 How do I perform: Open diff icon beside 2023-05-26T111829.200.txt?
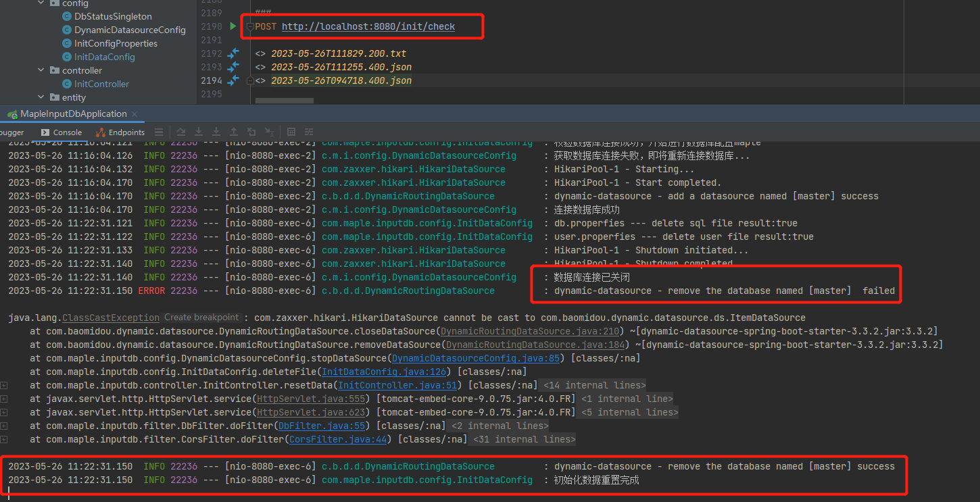(233, 53)
